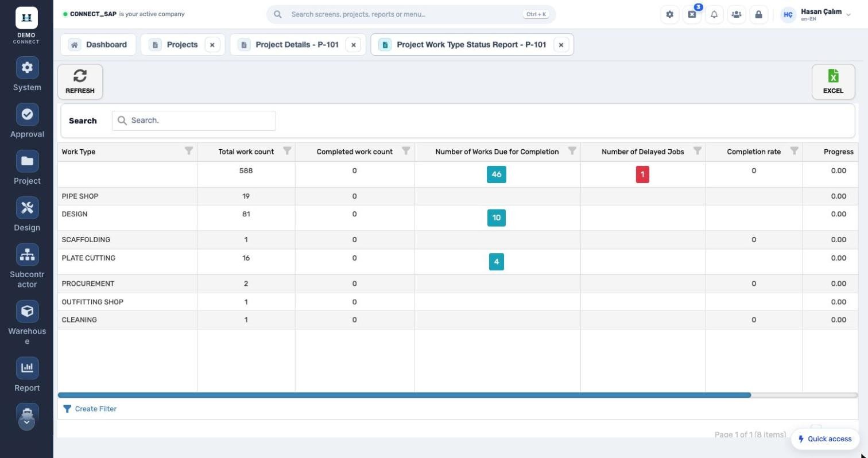Click the blue 46 due works badge

497,174
